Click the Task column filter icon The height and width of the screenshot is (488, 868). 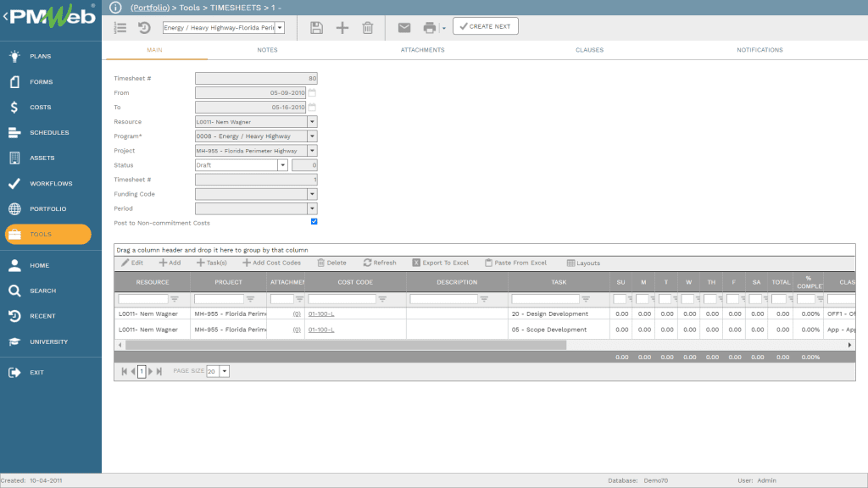pyautogui.click(x=586, y=299)
